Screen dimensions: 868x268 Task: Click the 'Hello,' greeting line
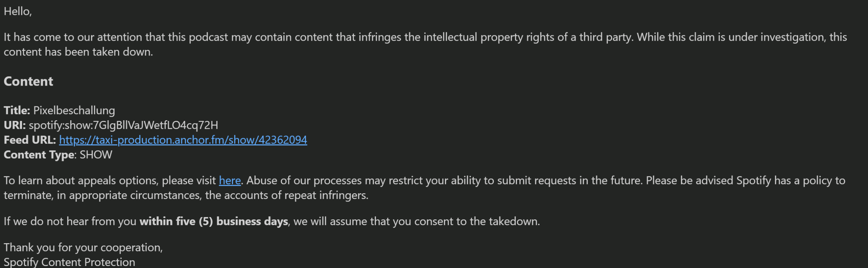[18, 12]
